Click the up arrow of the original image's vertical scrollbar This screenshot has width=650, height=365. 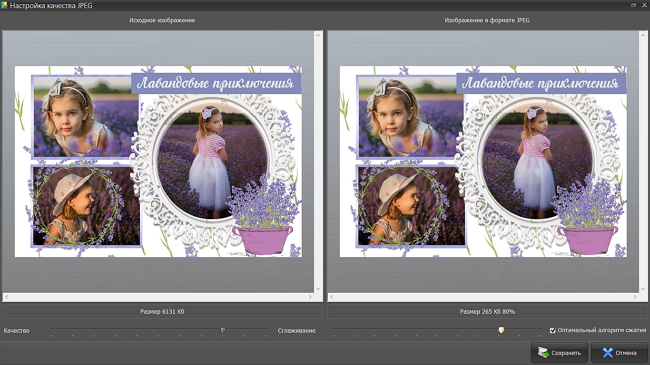318,35
